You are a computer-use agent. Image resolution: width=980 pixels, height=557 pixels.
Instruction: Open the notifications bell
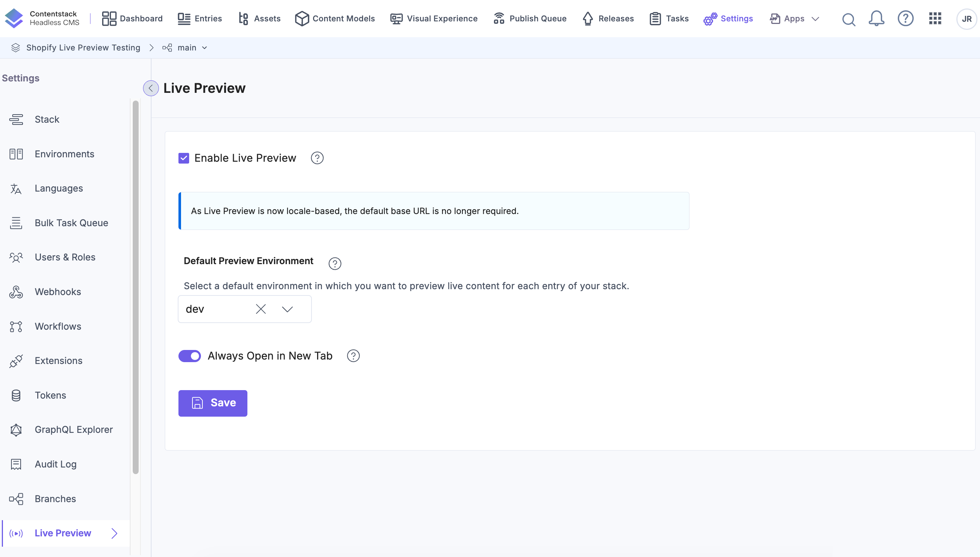tap(876, 19)
